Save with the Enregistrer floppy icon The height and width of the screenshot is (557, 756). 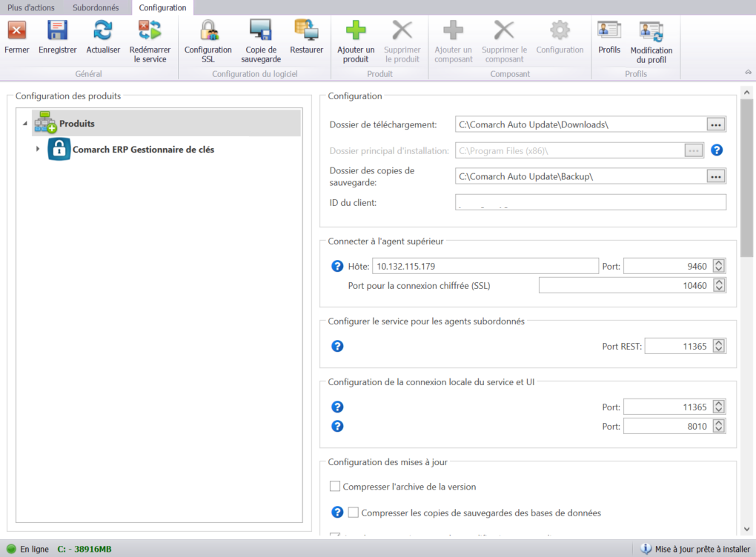click(57, 30)
